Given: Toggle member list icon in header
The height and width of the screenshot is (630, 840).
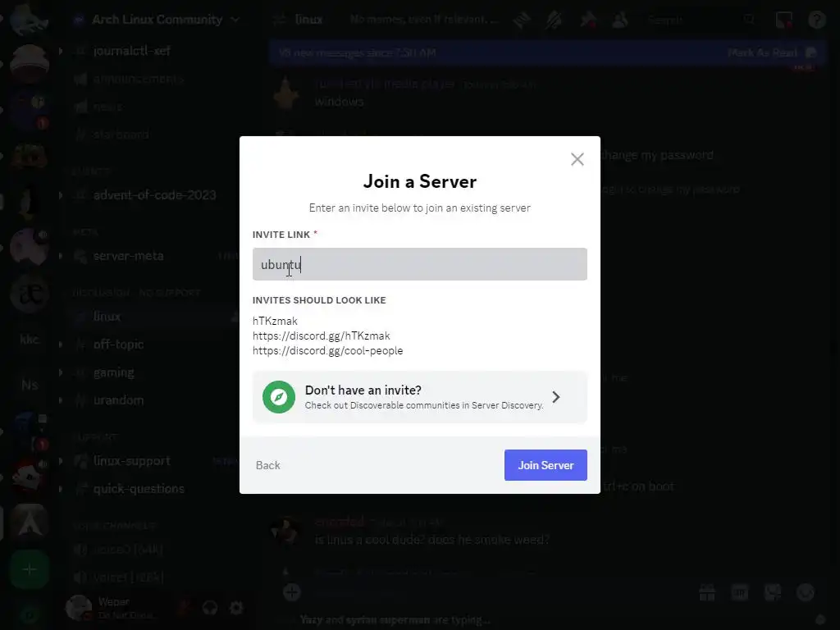Looking at the screenshot, I should [x=620, y=21].
